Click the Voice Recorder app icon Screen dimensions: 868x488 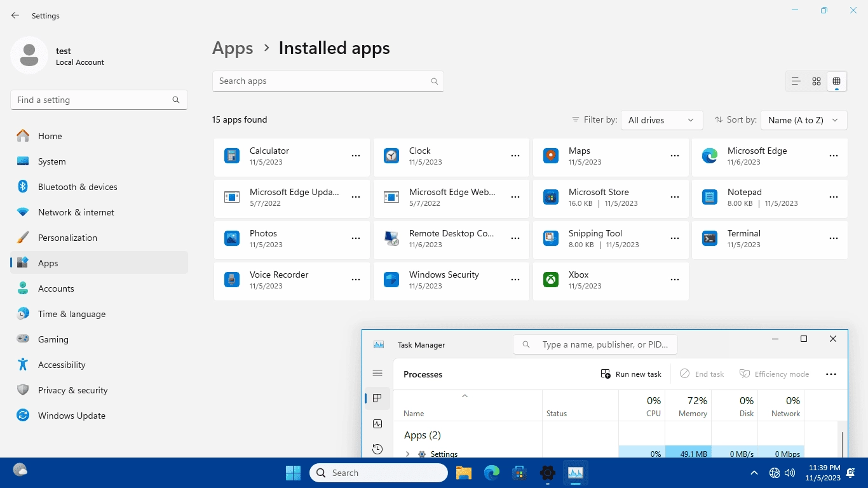coord(232,280)
